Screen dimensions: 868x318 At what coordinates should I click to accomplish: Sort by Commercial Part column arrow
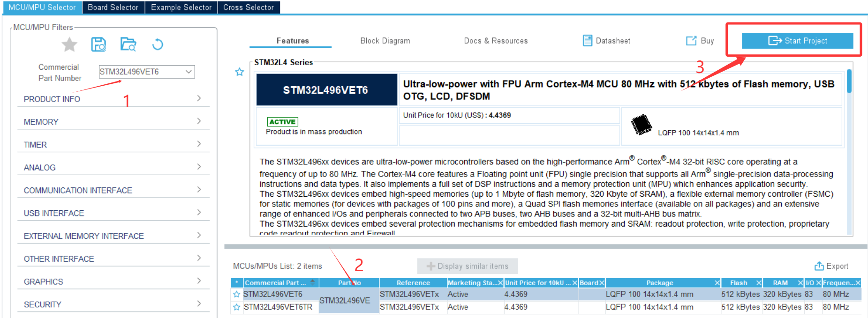[x=312, y=282]
